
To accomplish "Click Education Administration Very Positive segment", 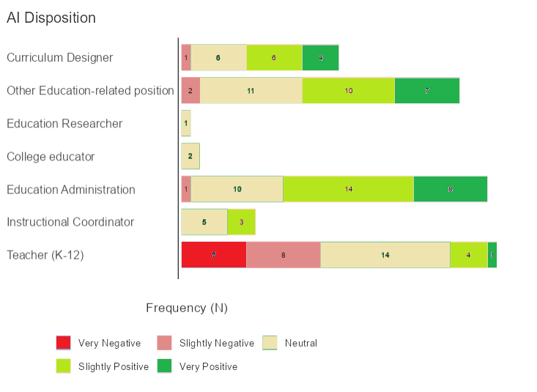I will 451,189.
